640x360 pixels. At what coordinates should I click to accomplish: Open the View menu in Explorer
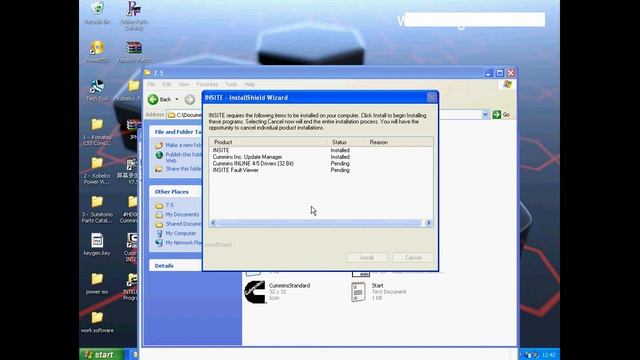tap(184, 84)
